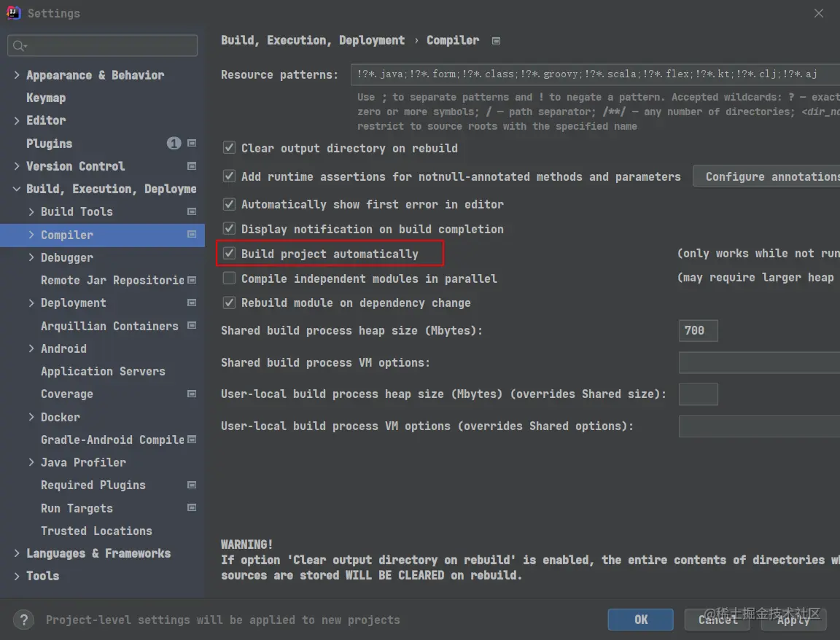Enable Compile independent modules in parallel
840x640 pixels.
[229, 278]
